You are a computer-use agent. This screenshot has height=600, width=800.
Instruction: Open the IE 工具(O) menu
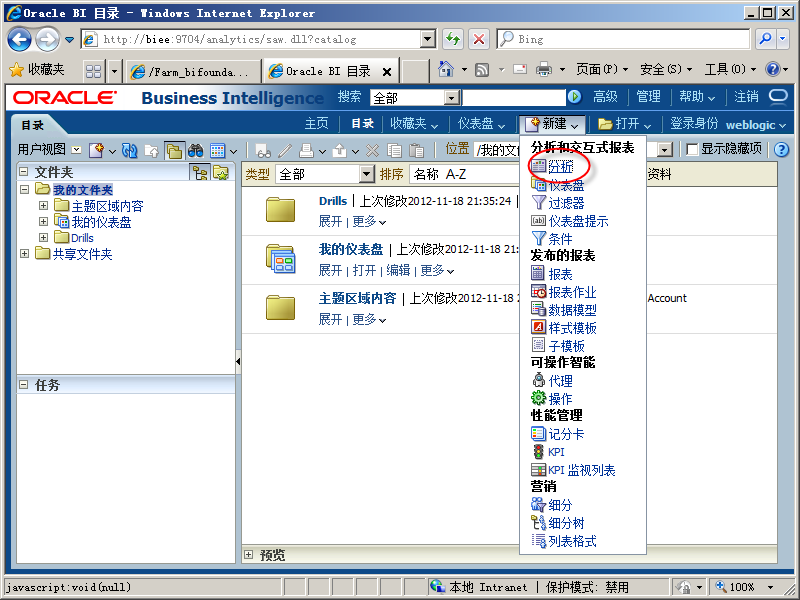730,69
